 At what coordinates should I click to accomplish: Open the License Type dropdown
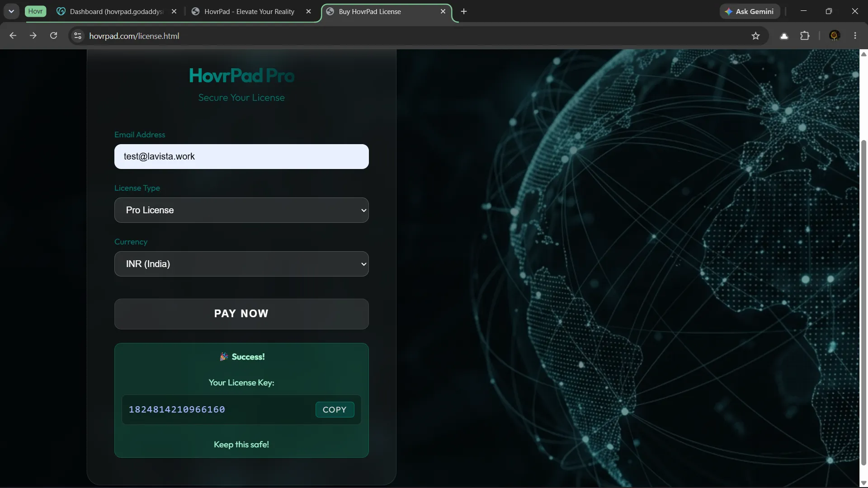coord(241,210)
